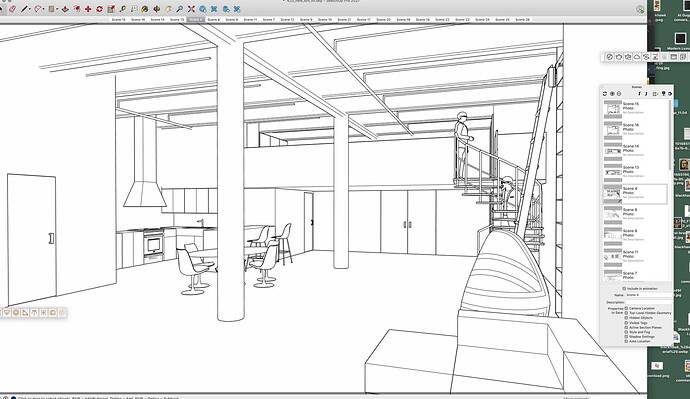This screenshot has height=399, width=690.
Task: Select the Eraser tool
Action: 12,9
